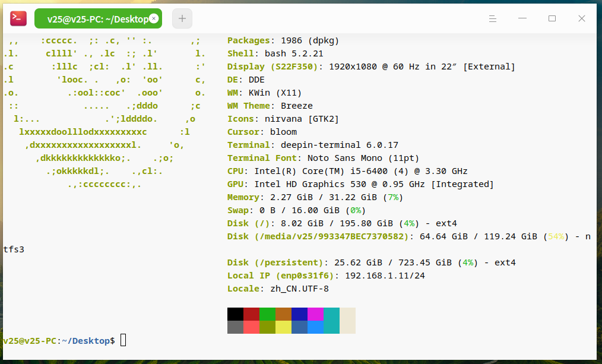Click the "Breeze" WM theme value

(296, 106)
